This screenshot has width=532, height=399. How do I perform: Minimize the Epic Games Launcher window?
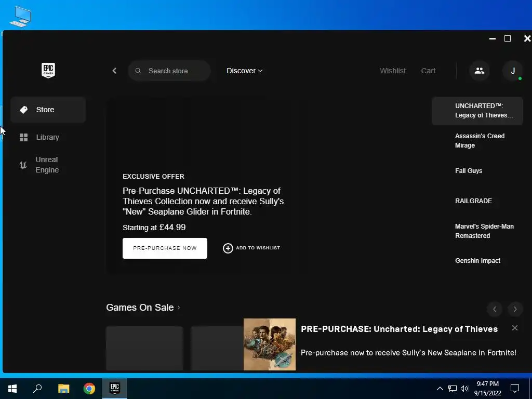pos(493,38)
